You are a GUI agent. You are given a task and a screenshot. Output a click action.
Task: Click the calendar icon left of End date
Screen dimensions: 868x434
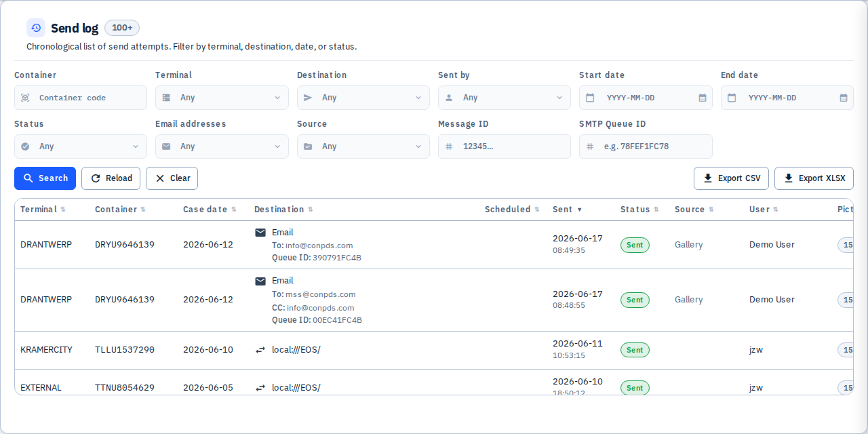(x=732, y=98)
